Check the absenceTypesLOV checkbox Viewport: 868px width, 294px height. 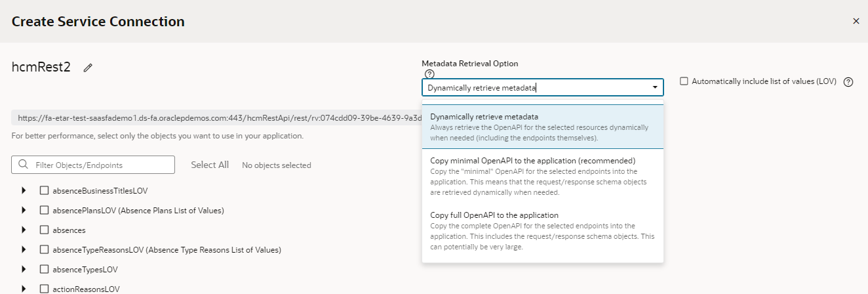tap(45, 270)
